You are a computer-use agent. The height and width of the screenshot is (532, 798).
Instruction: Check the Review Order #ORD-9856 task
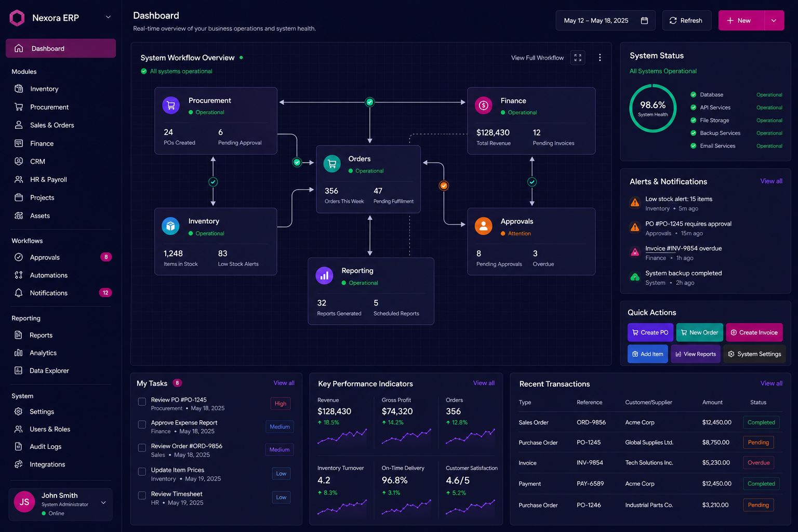142,448
